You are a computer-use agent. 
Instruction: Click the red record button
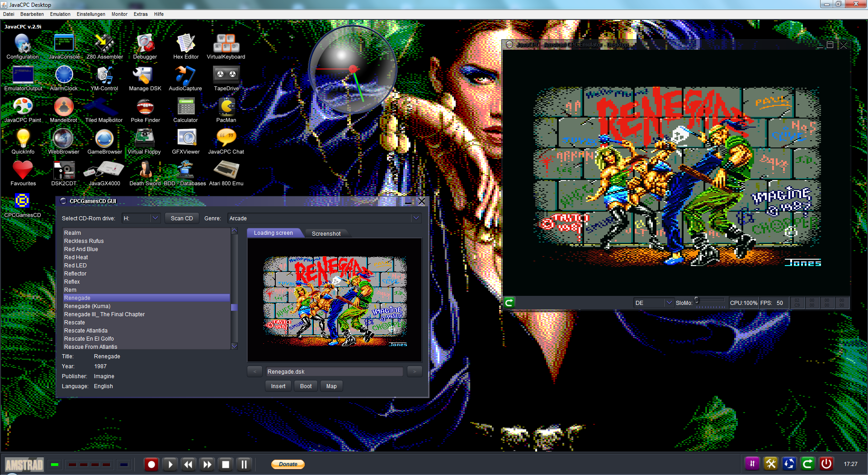pyautogui.click(x=151, y=464)
